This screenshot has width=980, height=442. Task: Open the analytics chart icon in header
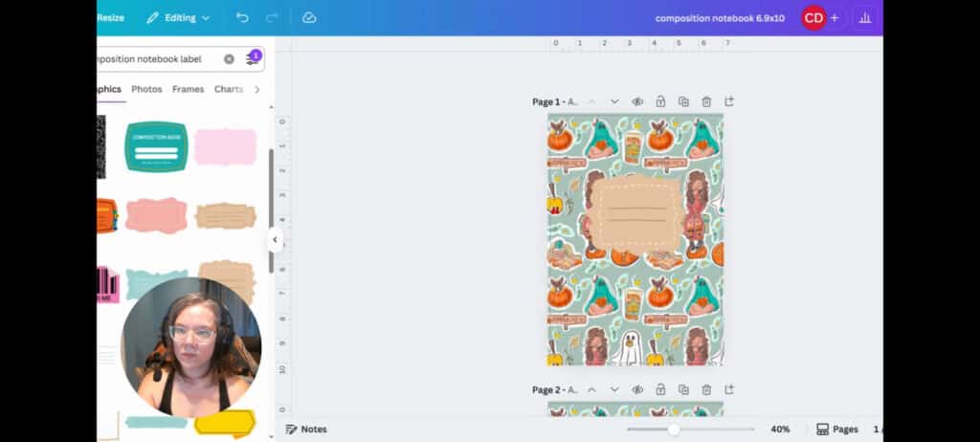tap(866, 17)
